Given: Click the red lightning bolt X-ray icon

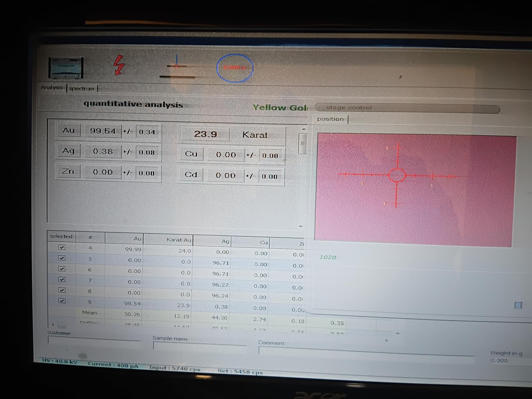Looking at the screenshot, I should [x=119, y=65].
